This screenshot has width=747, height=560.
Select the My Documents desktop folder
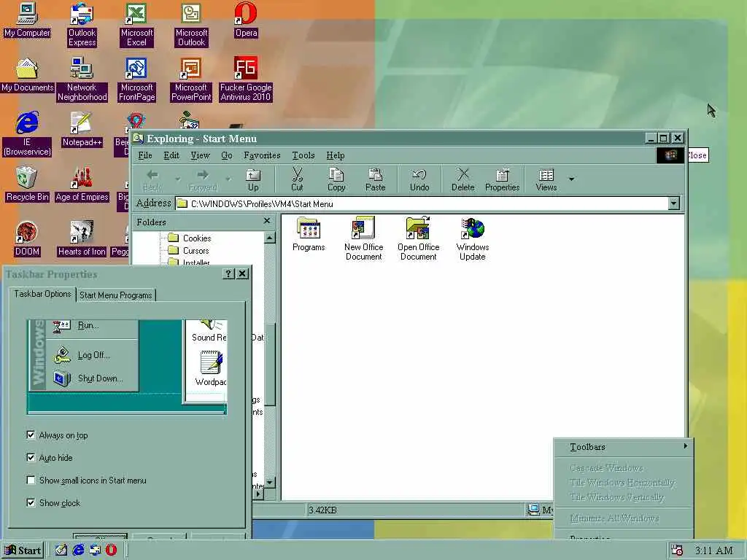27,75
